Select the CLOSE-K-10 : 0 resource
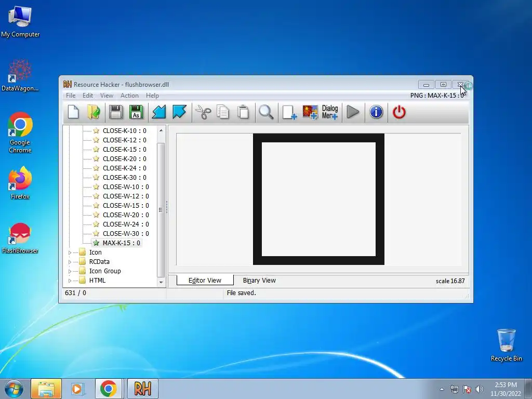532x399 pixels. [x=125, y=130]
